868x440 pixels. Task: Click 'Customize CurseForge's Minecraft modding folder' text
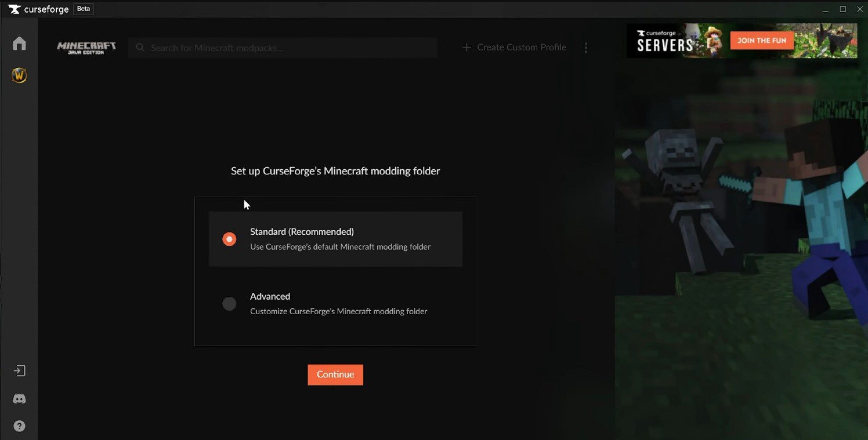(338, 311)
